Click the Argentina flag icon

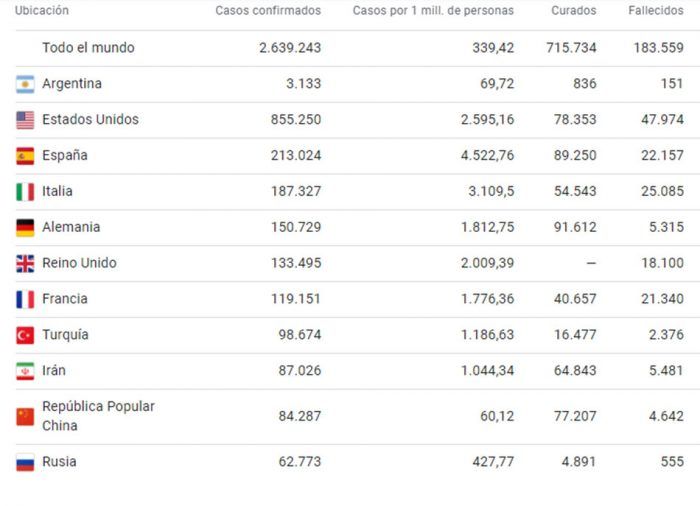25,84
